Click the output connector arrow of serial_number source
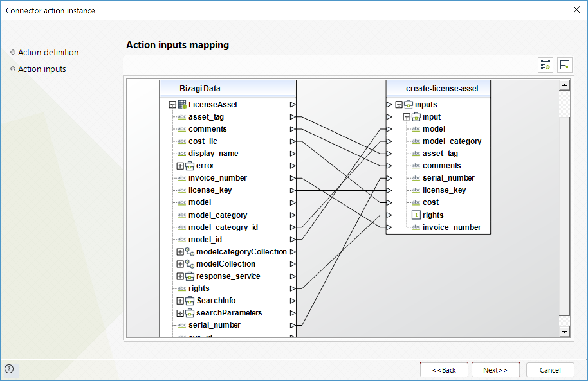Viewport: 588px width, 381px height. point(293,325)
